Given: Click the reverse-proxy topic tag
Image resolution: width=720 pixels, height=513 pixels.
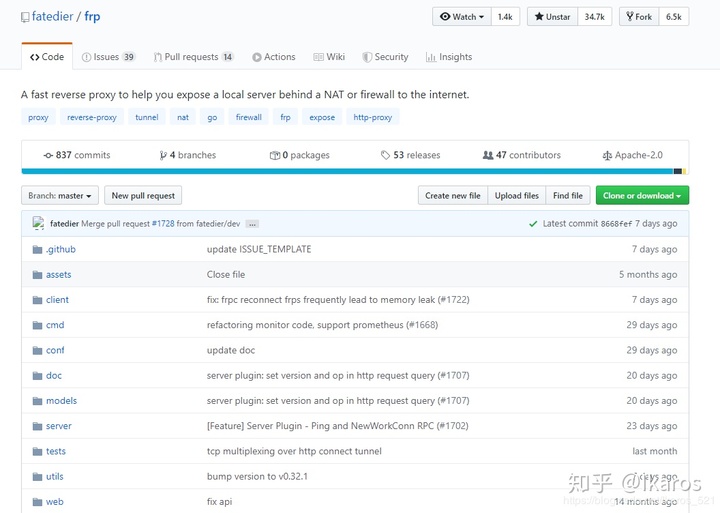Looking at the screenshot, I should (92, 117).
